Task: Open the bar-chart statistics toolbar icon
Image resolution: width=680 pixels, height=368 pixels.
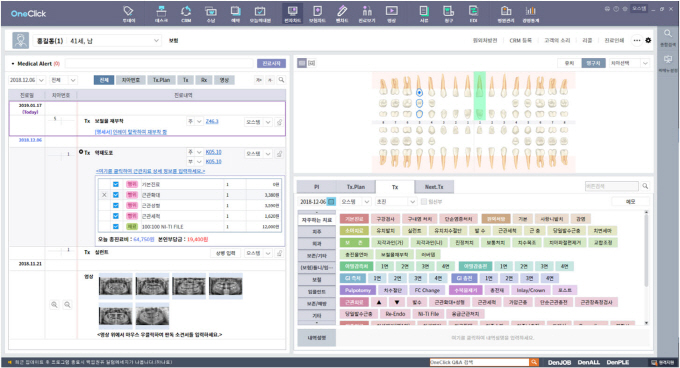Action: (530, 13)
